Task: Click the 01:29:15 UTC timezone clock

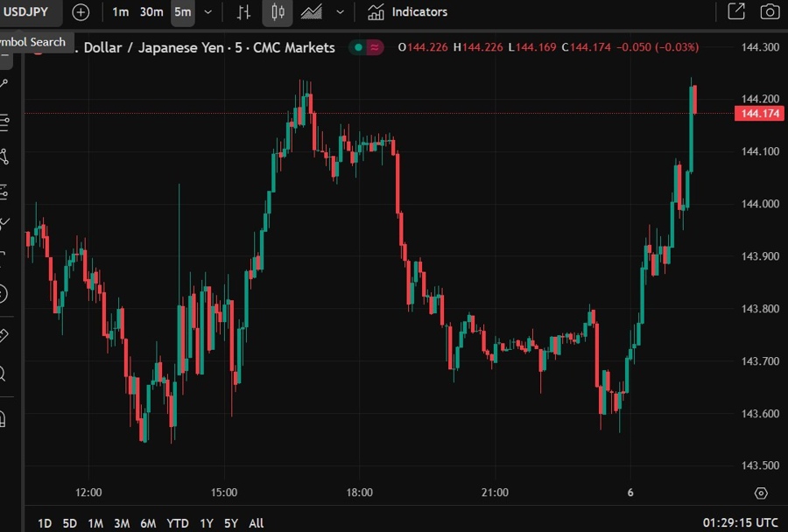Action: (x=740, y=523)
